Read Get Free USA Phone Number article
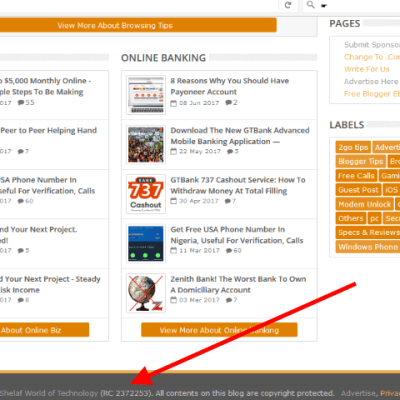This screenshot has height=400, width=400. [x=237, y=235]
